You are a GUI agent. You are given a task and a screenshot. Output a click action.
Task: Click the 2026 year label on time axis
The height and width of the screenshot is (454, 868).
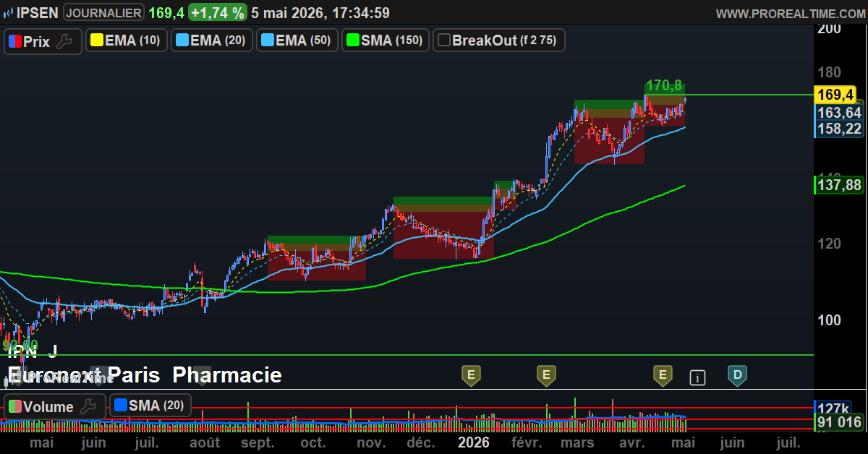[x=474, y=442]
